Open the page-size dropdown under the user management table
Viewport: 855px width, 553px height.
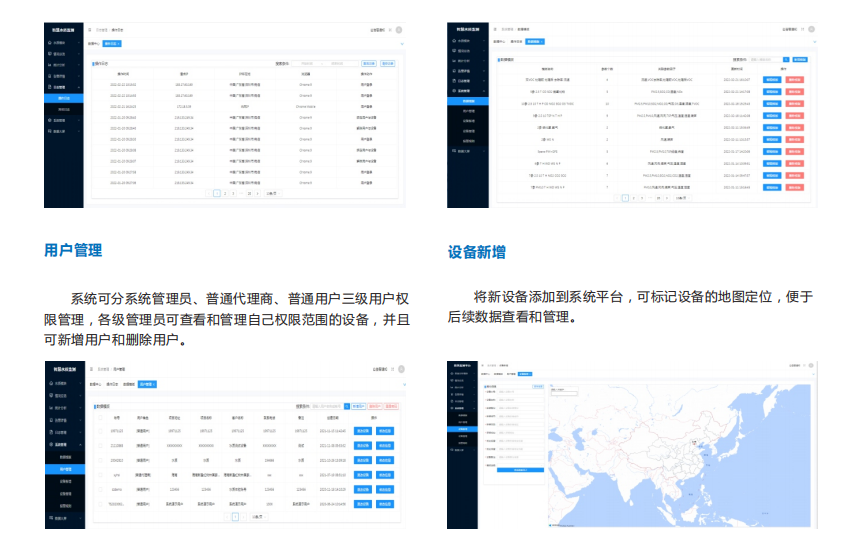click(x=257, y=517)
